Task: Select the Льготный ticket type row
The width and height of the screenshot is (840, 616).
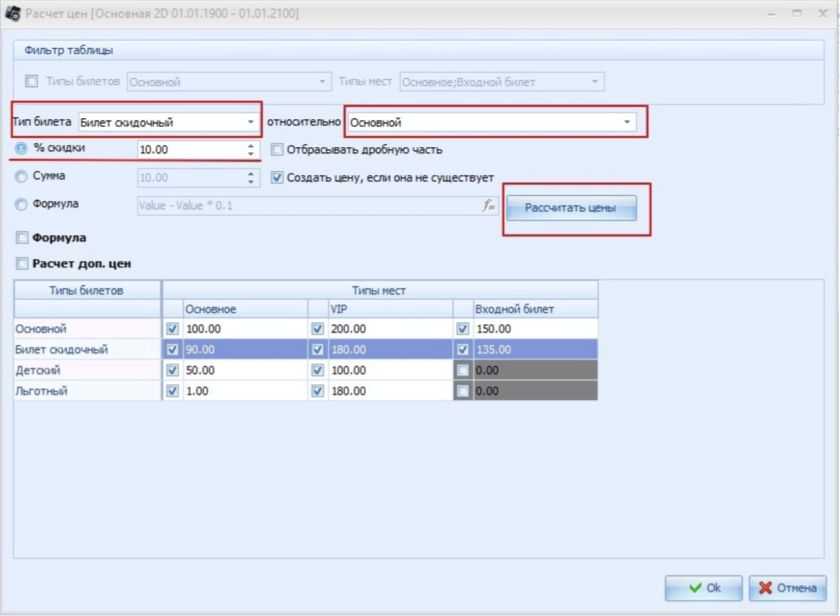Action: pyautogui.click(x=87, y=391)
